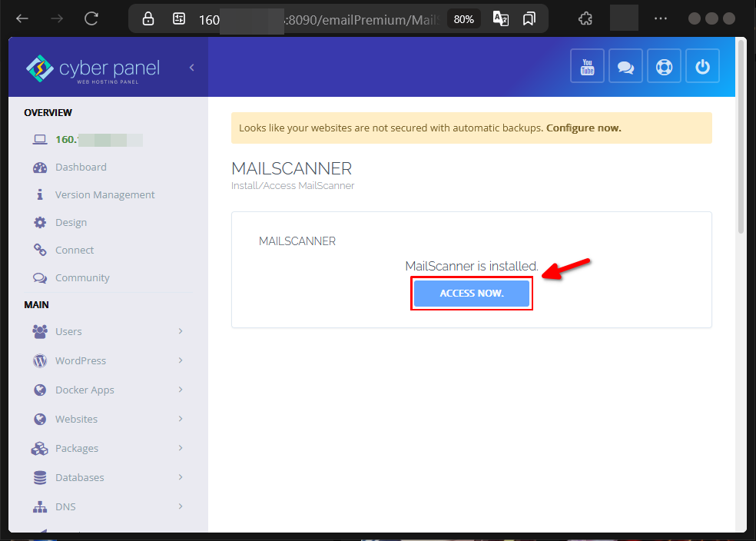Click the link chain icon beside Connect
Viewport: 756px width, 541px height.
(40, 250)
